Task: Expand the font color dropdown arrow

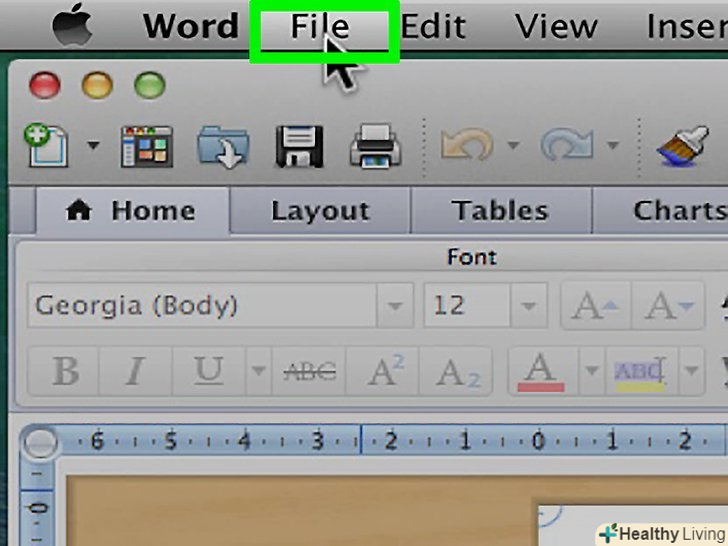Action: point(592,370)
